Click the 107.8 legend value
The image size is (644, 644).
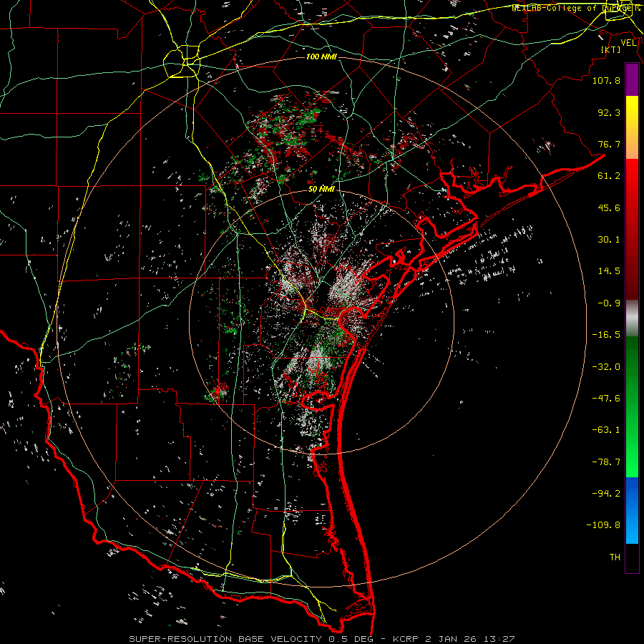606,80
